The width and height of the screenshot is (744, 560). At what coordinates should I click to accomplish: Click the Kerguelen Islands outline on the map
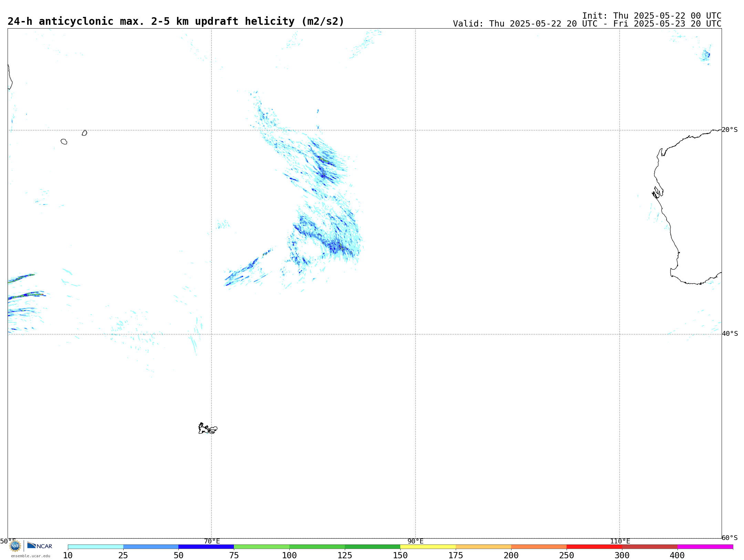tap(208, 428)
